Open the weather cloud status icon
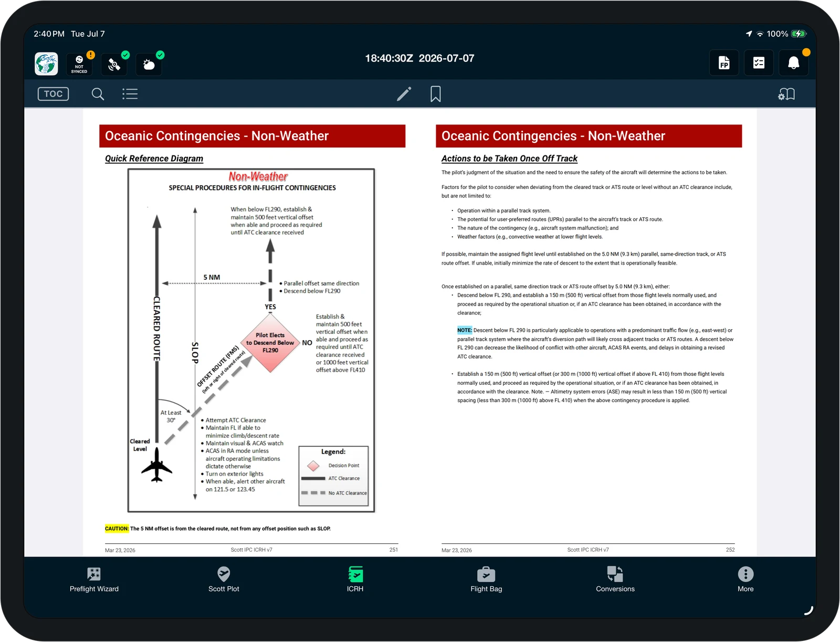The image size is (840, 642). pyautogui.click(x=149, y=64)
